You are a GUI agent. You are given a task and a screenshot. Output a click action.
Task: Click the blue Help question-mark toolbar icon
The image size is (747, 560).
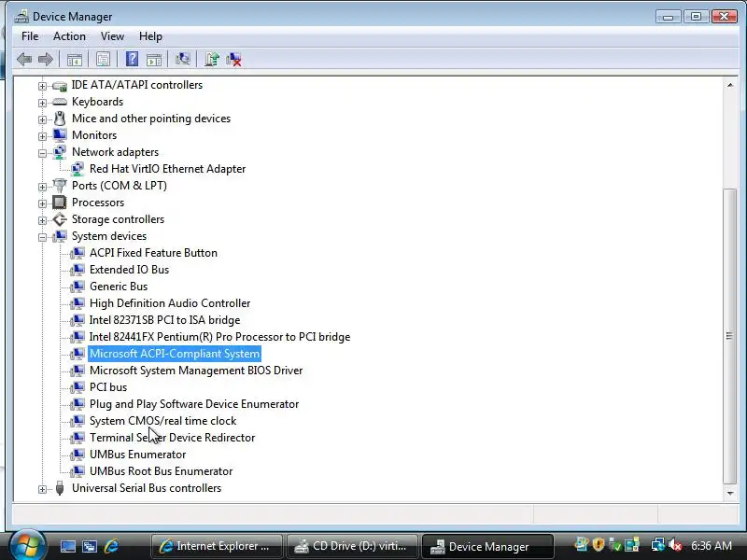132,59
